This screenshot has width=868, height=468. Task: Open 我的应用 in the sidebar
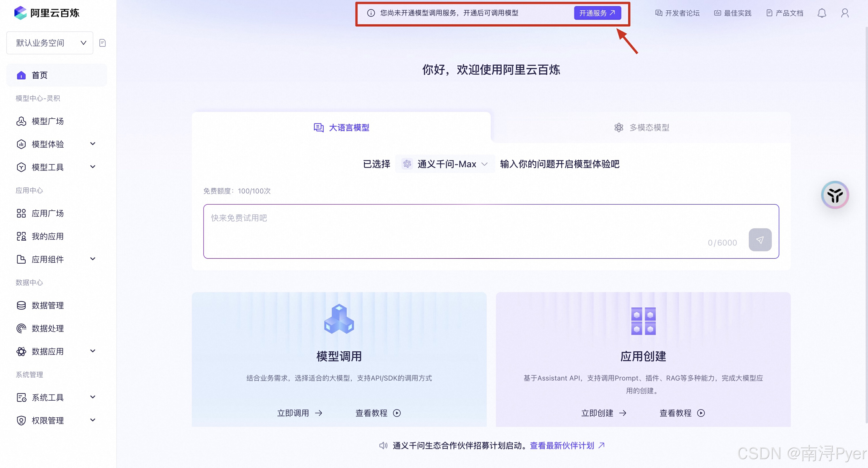(x=57, y=236)
